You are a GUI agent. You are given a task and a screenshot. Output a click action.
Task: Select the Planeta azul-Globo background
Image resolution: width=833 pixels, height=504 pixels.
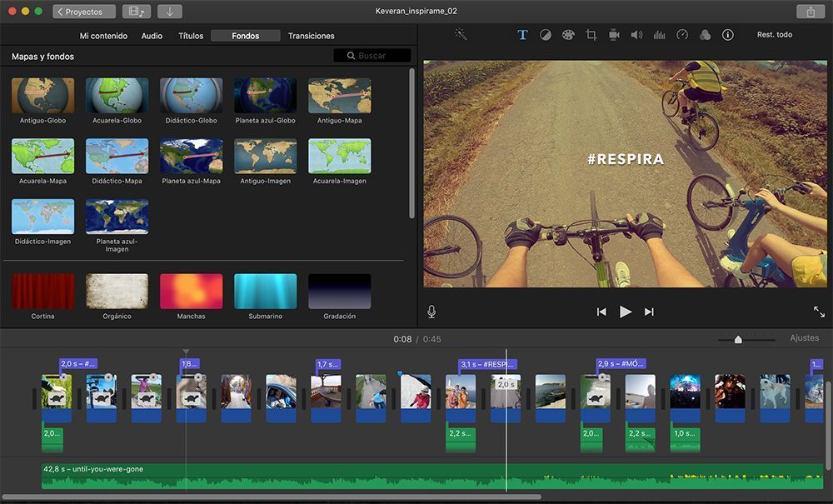click(265, 96)
